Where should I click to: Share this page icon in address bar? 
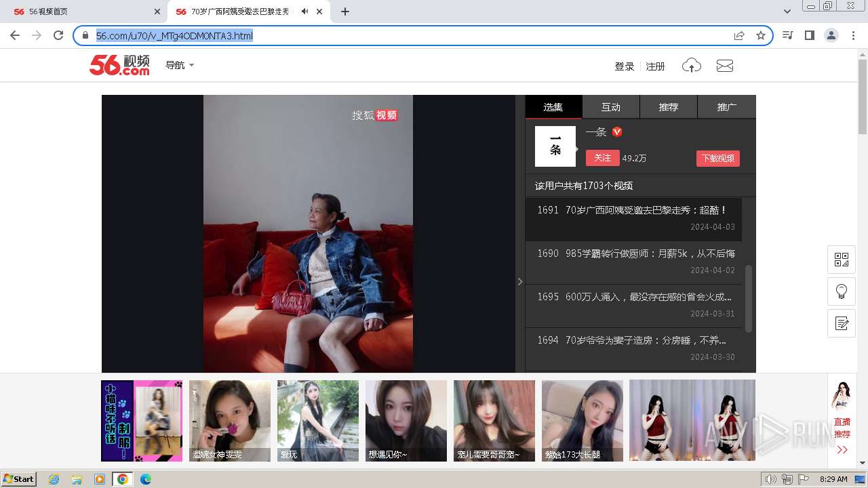[739, 35]
